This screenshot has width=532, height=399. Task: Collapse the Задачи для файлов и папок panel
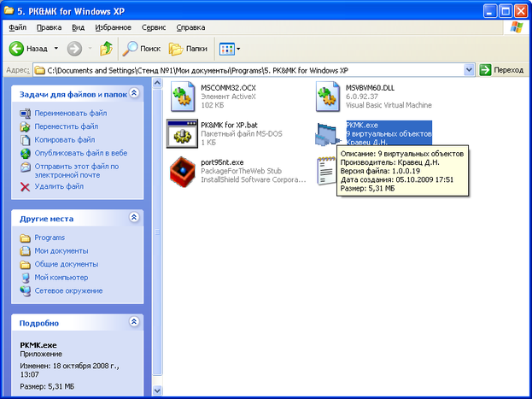point(133,94)
